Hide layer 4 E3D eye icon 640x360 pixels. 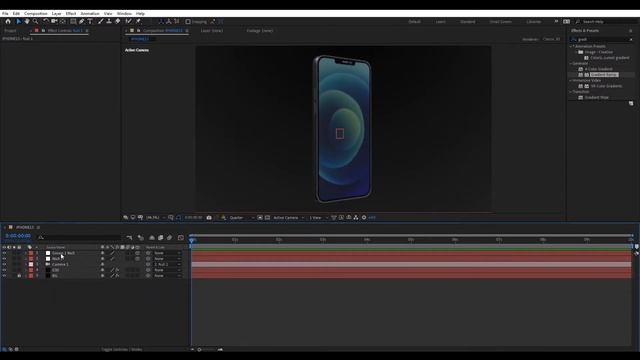pos(4,270)
